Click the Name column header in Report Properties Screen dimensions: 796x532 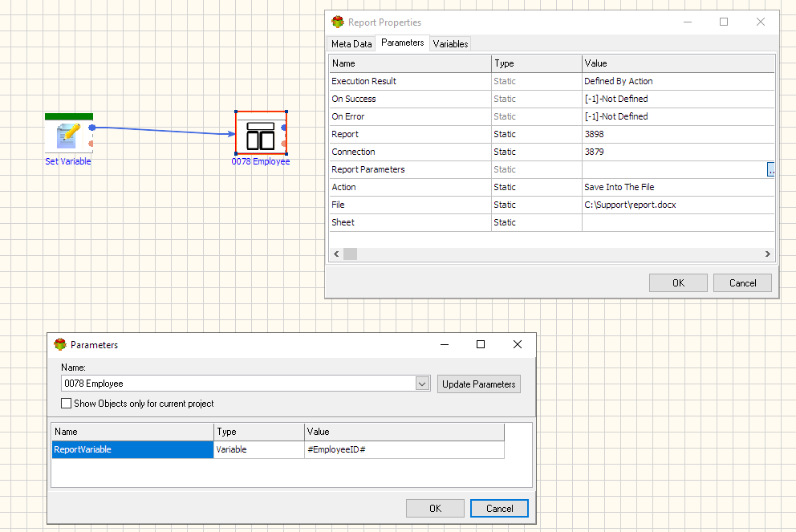[x=410, y=63]
